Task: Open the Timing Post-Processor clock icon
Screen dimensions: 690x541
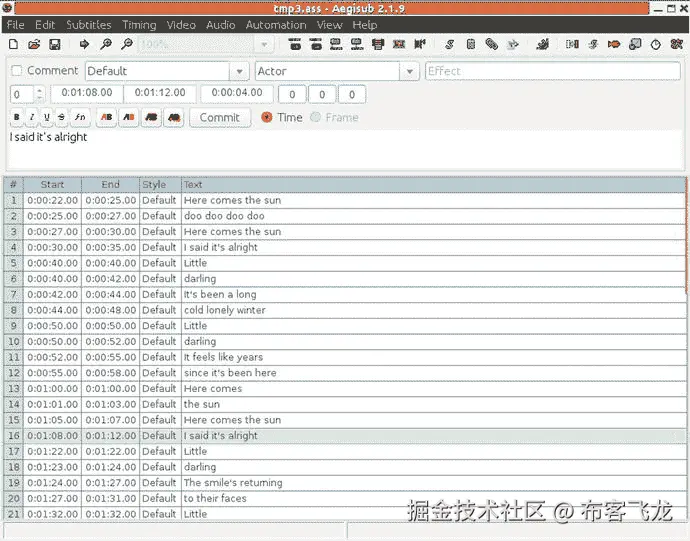Action: [656, 44]
